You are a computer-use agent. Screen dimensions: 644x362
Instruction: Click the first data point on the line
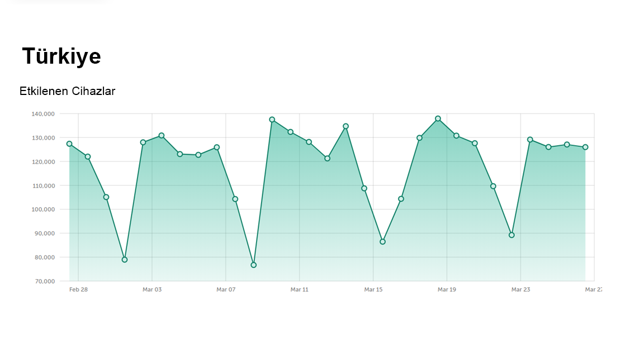pyautogui.click(x=69, y=144)
